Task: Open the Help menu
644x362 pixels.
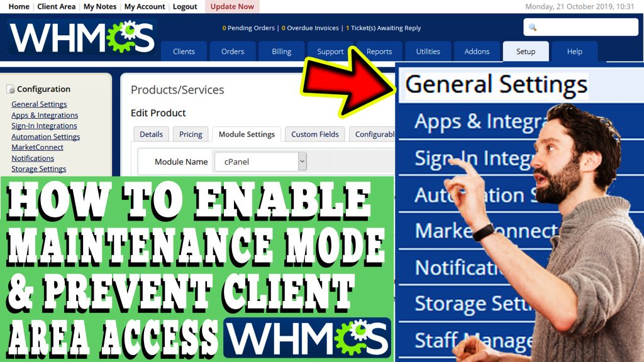Action: point(574,52)
